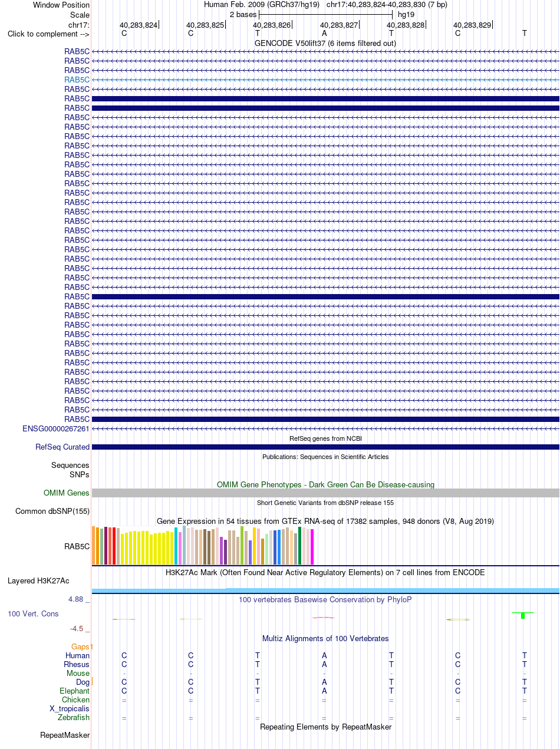Select the Scale label in ruler
The image size is (560, 749).
[80, 15]
